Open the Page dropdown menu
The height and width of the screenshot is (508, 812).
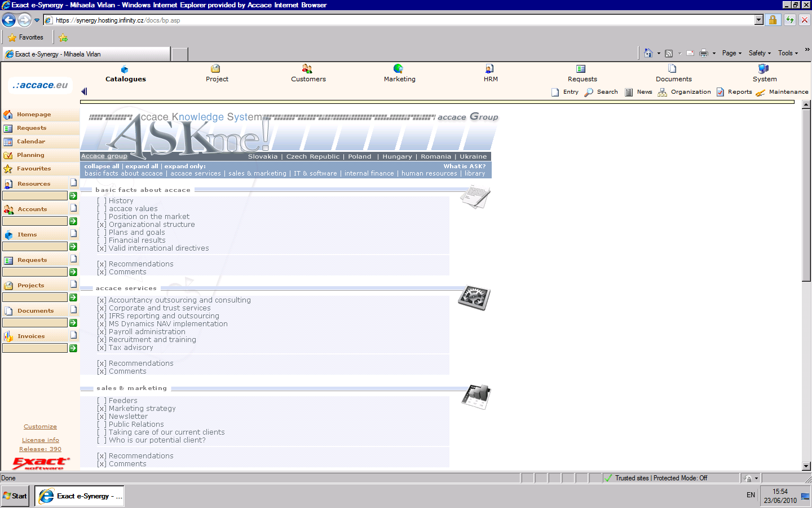coord(732,53)
